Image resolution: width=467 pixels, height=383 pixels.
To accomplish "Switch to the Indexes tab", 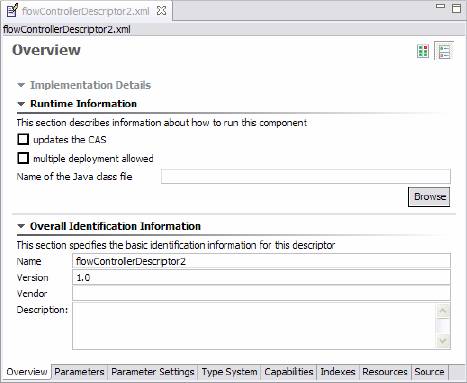I will coord(338,372).
